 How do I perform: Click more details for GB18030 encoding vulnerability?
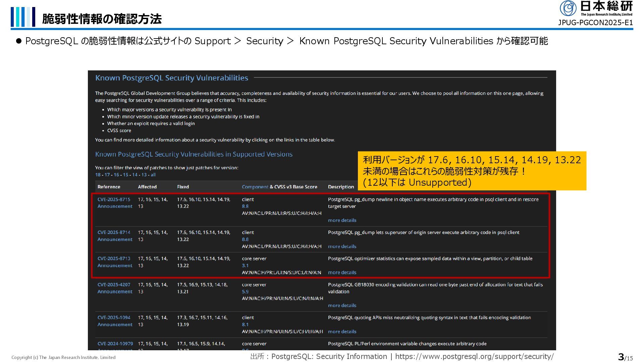pos(342,305)
